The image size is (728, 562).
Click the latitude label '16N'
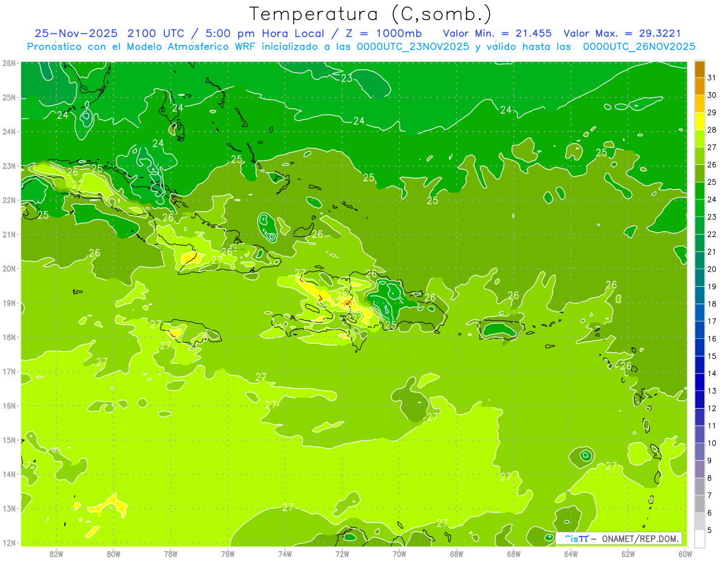tap(9, 406)
